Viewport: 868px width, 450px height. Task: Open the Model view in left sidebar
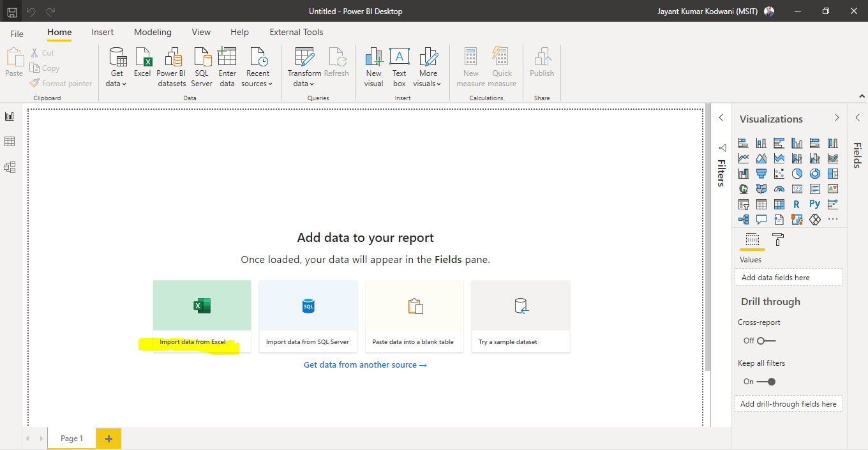[x=10, y=167]
